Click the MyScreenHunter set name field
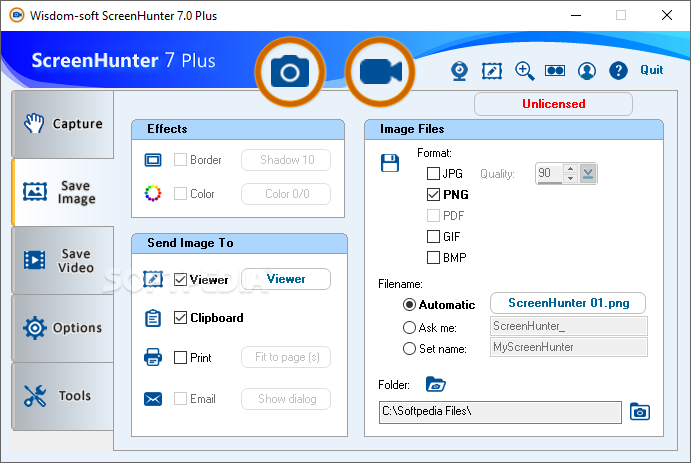The width and height of the screenshot is (691, 463). (x=568, y=347)
